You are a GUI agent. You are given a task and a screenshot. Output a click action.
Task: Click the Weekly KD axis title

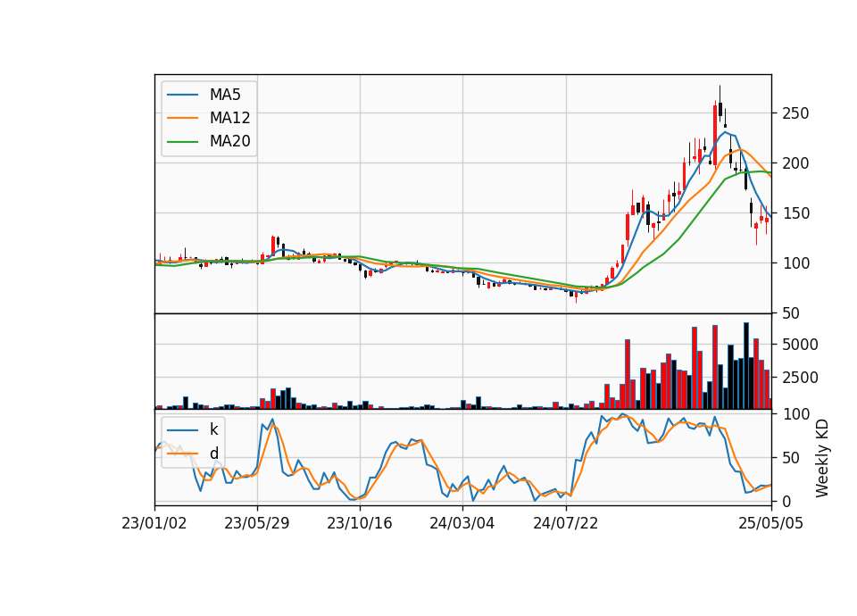point(822,459)
